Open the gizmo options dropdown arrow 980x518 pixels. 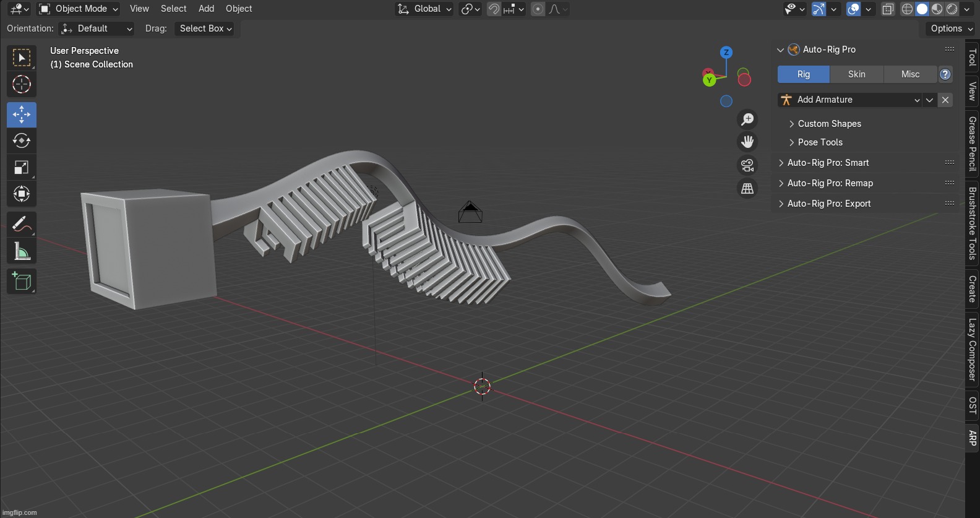tap(833, 9)
